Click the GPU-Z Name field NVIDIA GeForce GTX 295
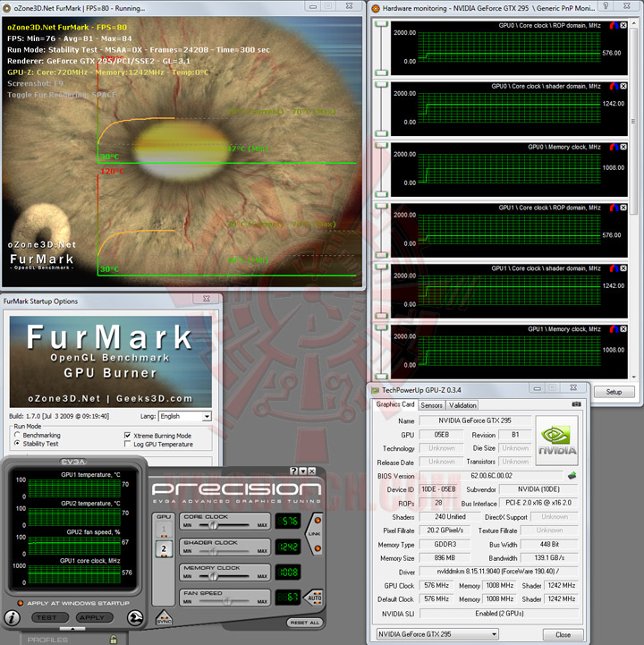 click(x=475, y=420)
